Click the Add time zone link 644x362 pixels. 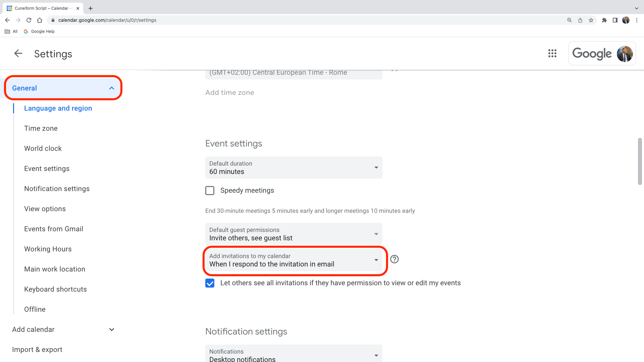229,93
